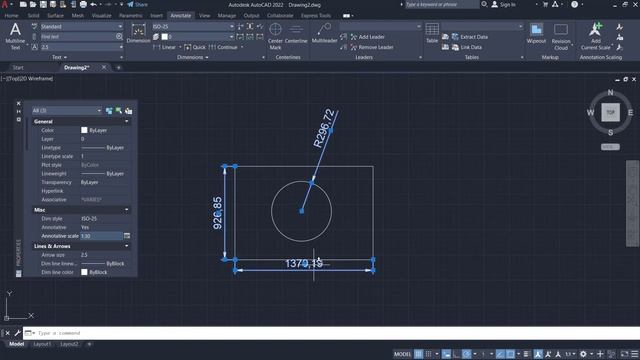Open the Manage ribbon tab
Screen dimensions: 640x360
pos(227,16)
